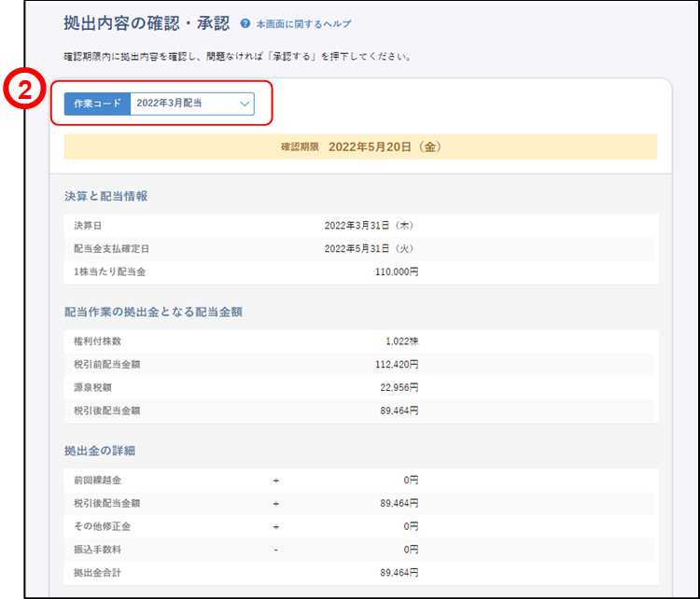Image resolution: width=700 pixels, height=599 pixels.
Task: Select the 決算と配当情報 section heading
Action: [105, 197]
